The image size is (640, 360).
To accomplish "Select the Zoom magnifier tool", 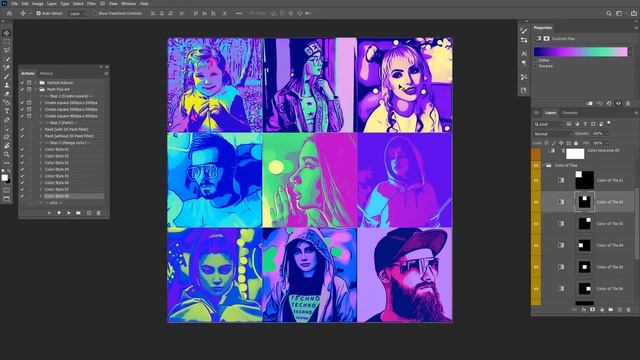I will (6, 154).
